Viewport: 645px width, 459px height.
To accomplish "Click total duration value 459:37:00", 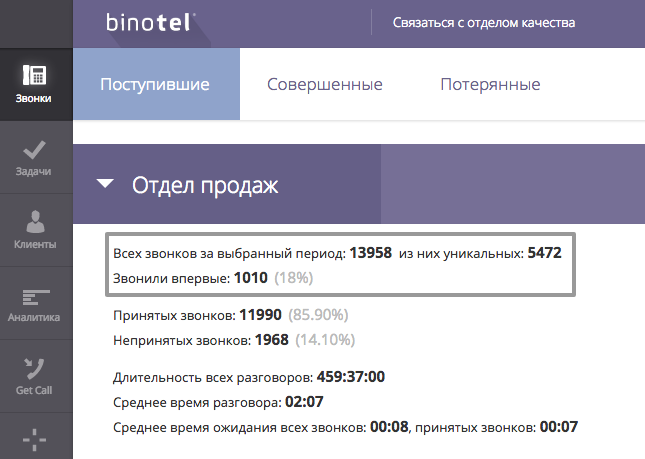I will click(x=350, y=377).
